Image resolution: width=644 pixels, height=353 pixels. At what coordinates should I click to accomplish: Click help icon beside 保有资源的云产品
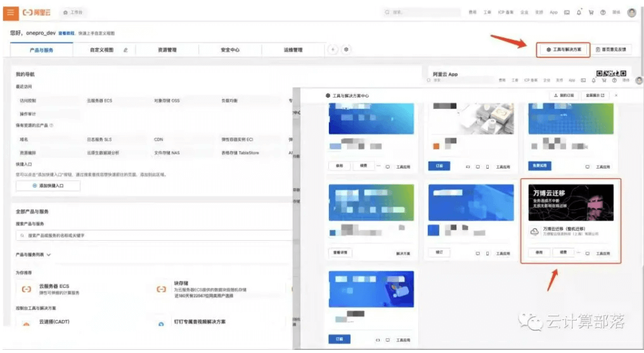click(x=51, y=125)
